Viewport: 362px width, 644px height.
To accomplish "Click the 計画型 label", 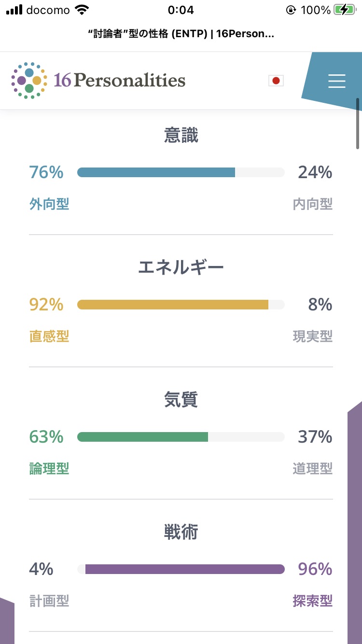I will [x=49, y=601].
